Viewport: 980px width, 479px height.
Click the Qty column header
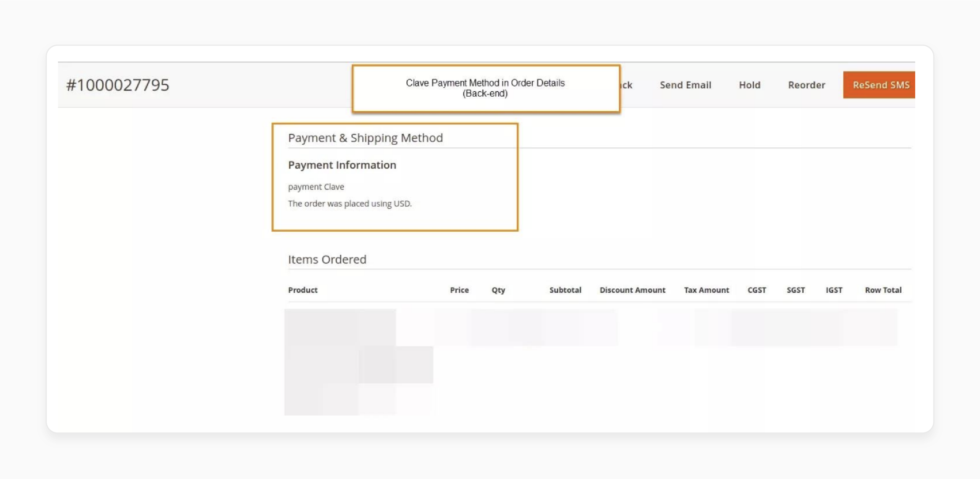pos(498,290)
